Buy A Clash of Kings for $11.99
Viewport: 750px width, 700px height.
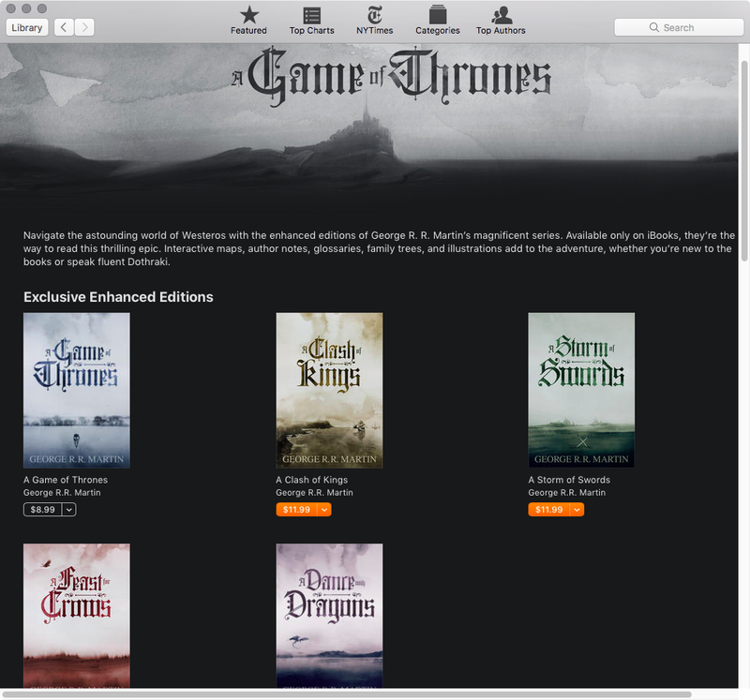296,510
